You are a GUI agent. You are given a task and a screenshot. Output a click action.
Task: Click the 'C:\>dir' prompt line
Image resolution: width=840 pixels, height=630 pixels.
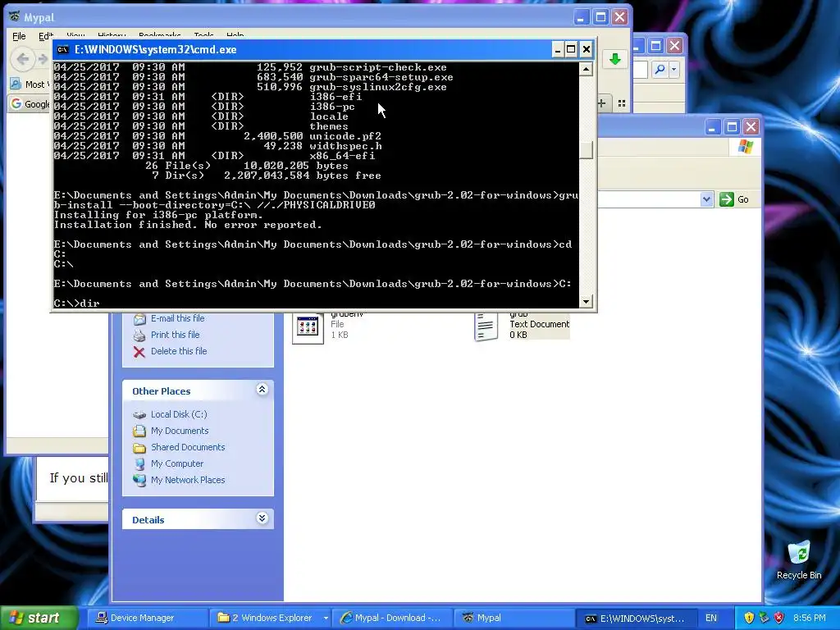tap(76, 304)
